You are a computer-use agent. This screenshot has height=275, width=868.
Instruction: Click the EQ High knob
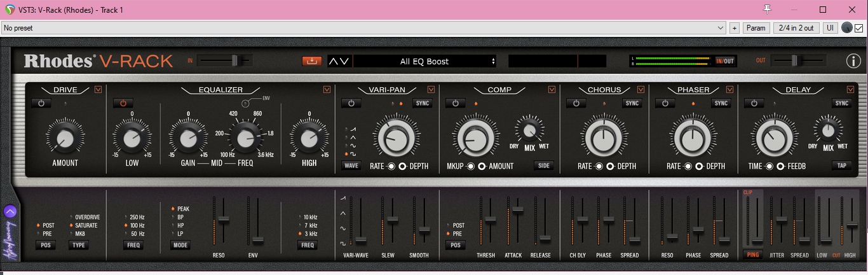pyautogui.click(x=309, y=137)
